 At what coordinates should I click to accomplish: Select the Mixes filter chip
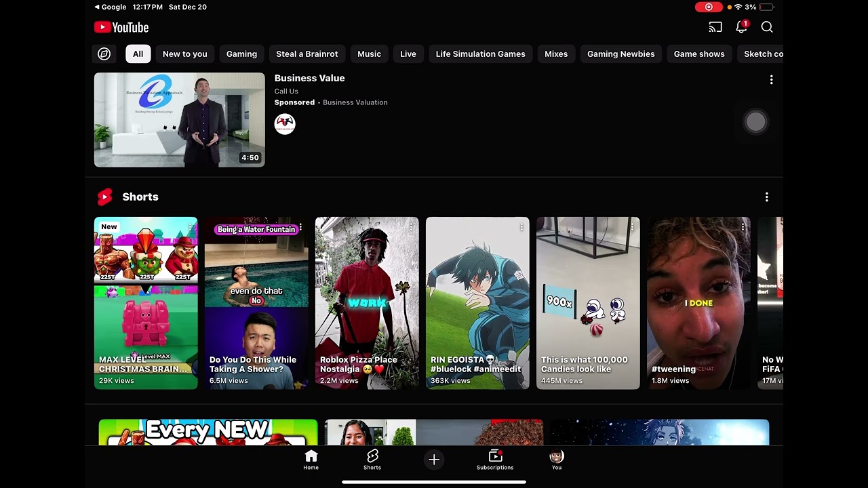click(556, 54)
